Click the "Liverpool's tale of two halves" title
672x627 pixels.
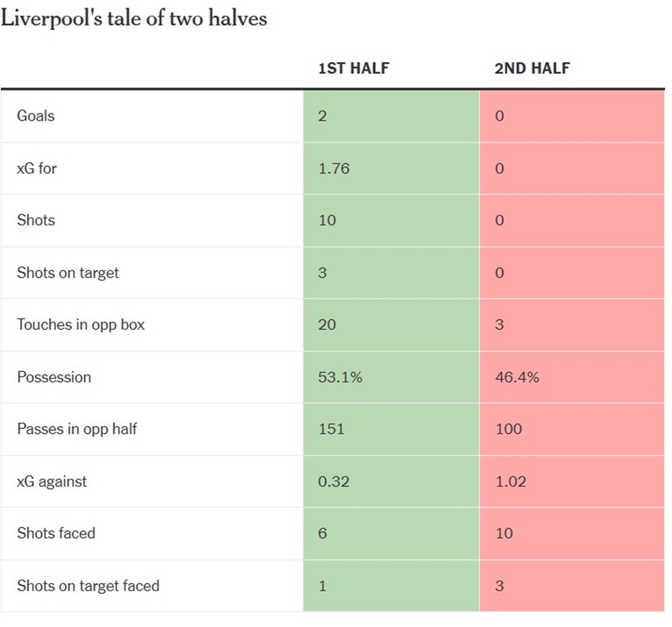(134, 18)
